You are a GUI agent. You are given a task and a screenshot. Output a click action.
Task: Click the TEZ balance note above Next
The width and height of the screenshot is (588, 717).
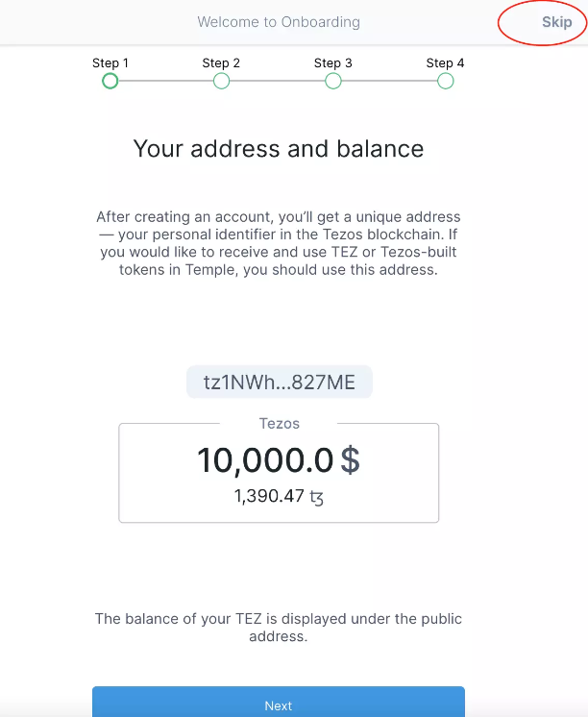[279, 628]
